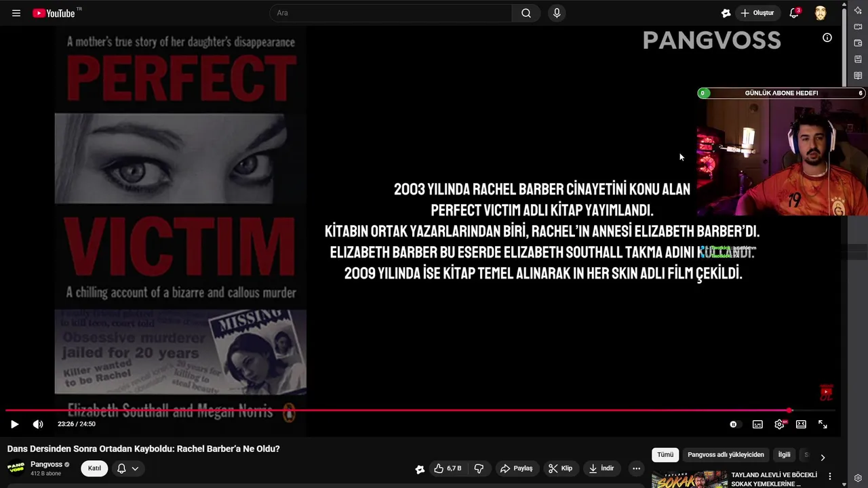
Task: Click the badge icon beside Oluştur
Action: click(726, 13)
